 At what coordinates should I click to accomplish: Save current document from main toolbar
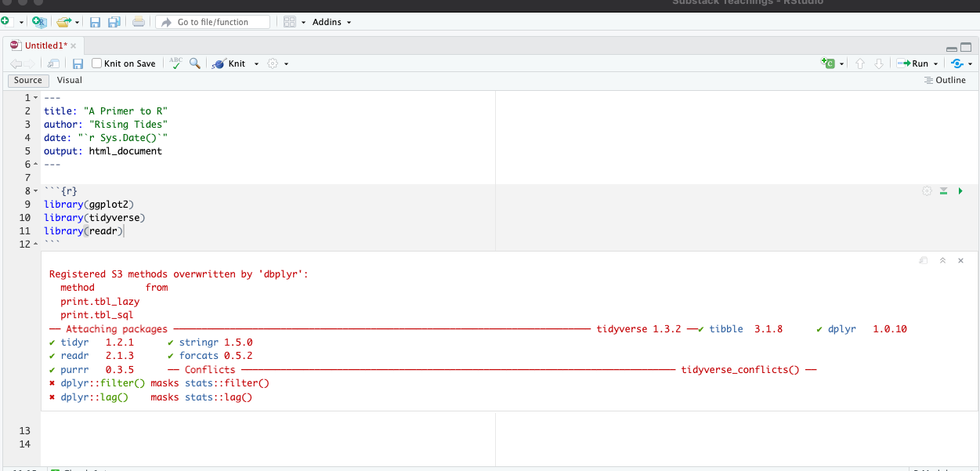coord(95,22)
